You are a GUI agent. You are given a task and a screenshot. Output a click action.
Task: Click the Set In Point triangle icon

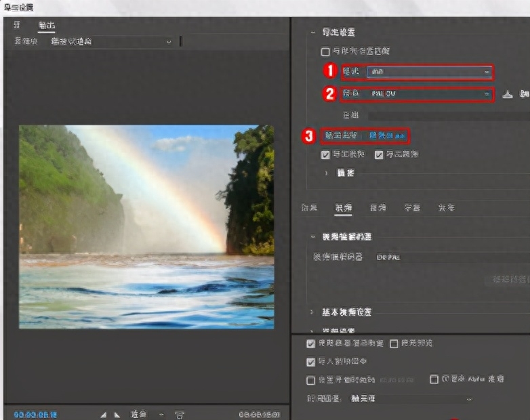104,415
